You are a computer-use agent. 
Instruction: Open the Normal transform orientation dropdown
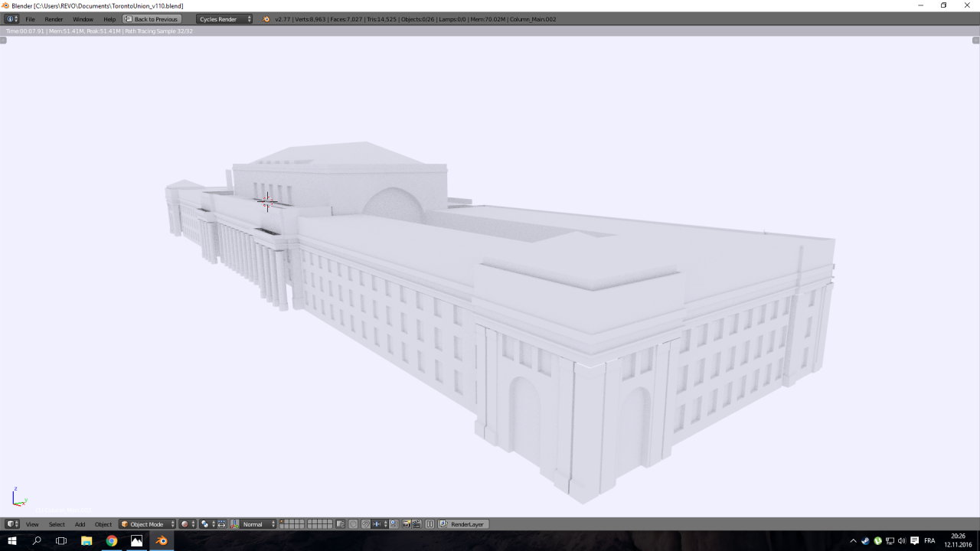pos(258,524)
